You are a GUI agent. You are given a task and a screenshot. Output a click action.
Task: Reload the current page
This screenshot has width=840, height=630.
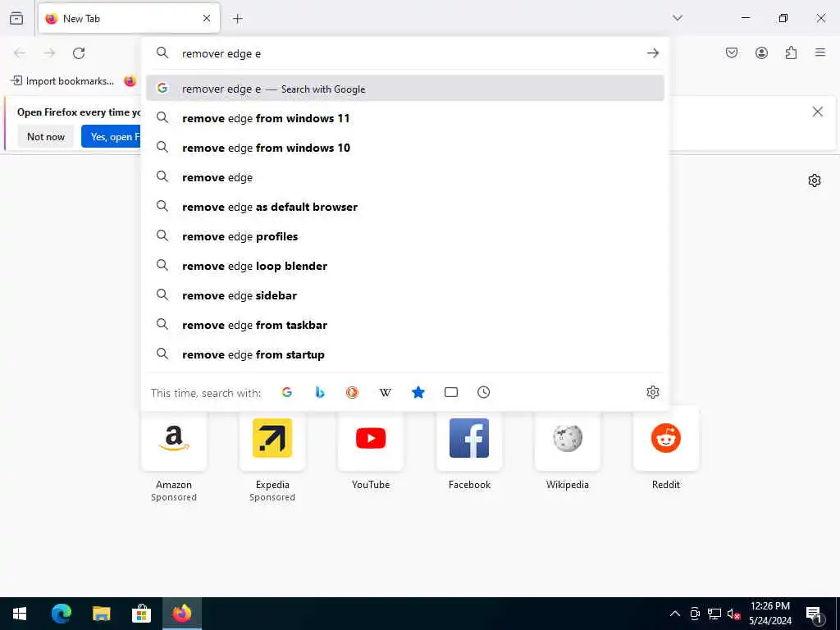(79, 53)
